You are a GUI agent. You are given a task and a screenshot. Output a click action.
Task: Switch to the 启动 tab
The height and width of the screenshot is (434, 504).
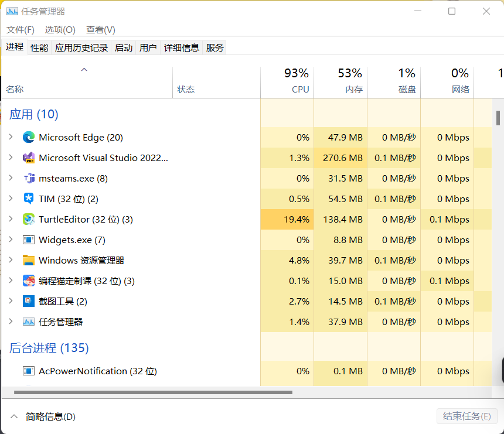pos(124,48)
